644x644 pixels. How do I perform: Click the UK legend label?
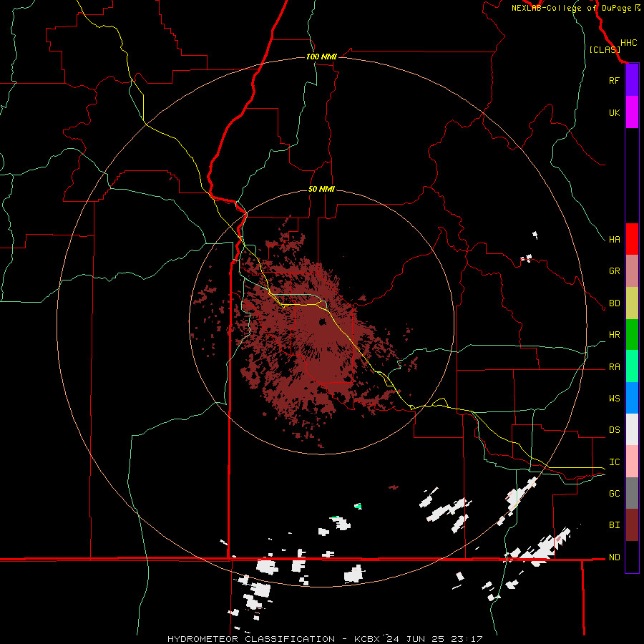(615, 112)
